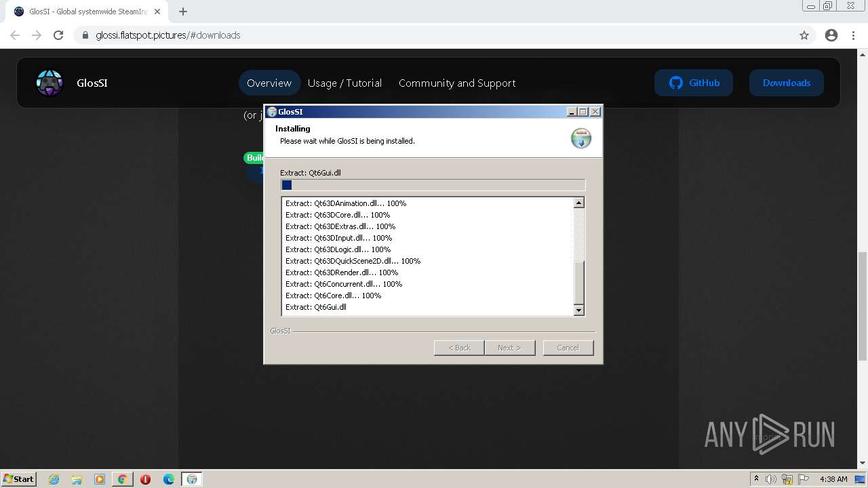The height and width of the screenshot is (488, 868).
Task: Open File Explorer folder icon in taskbar
Action: click(x=77, y=479)
